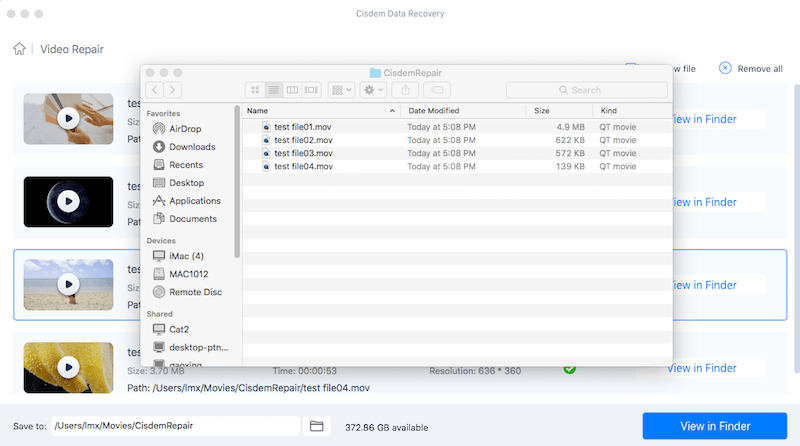This screenshot has width=800, height=446.
Task: Open the Finder action gear menu
Action: [373, 90]
